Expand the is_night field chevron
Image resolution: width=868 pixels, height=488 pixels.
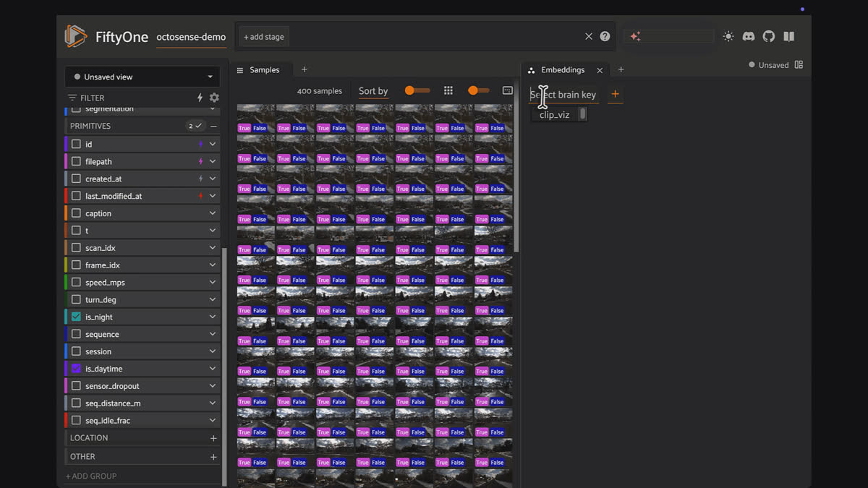[x=213, y=317]
